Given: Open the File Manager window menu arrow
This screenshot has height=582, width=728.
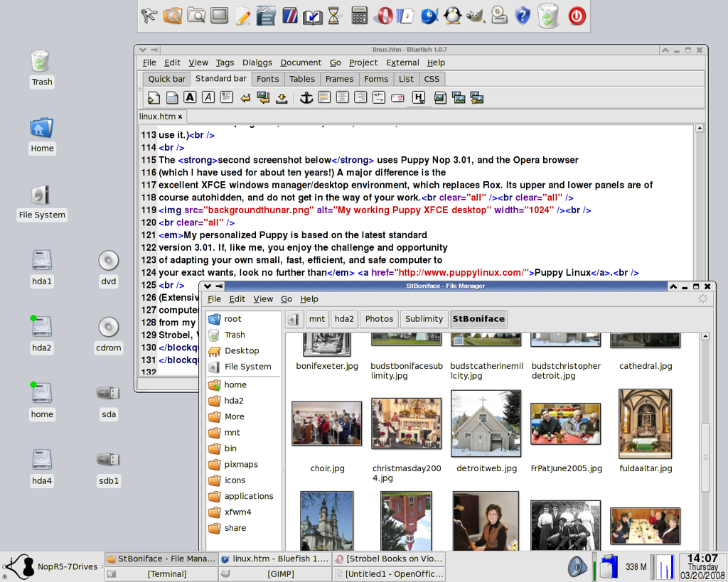Looking at the screenshot, I should 208,286.
